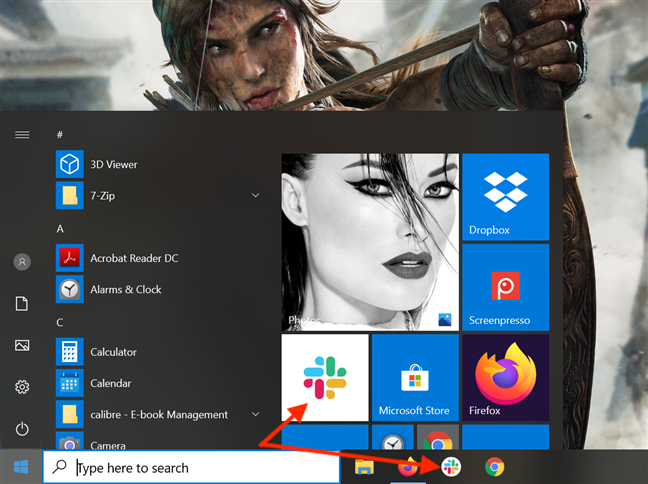
Task: Expand the Start menu hamburger
Action: tap(22, 135)
